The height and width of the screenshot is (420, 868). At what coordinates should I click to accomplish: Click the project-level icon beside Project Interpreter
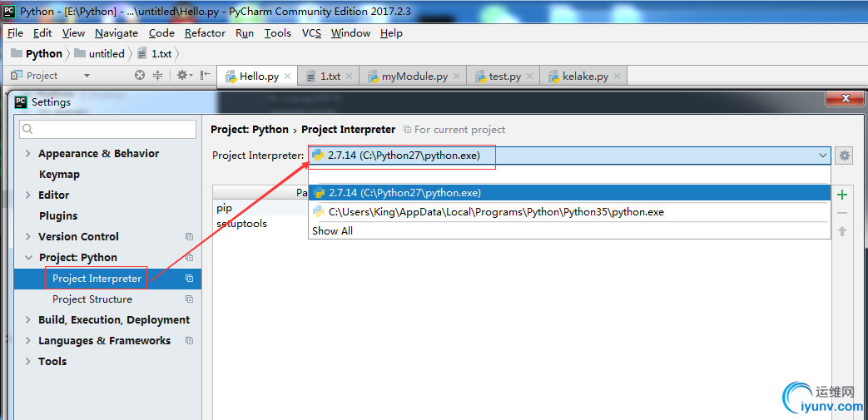(189, 279)
